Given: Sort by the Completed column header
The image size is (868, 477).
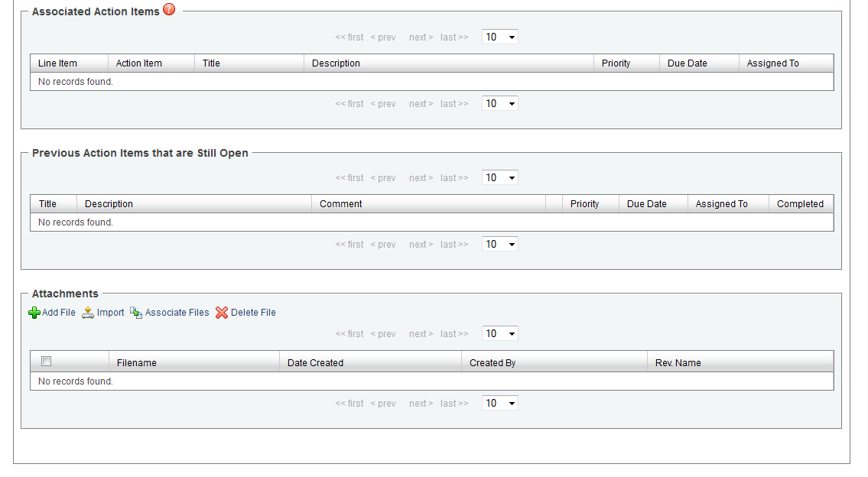Looking at the screenshot, I should 801,203.
